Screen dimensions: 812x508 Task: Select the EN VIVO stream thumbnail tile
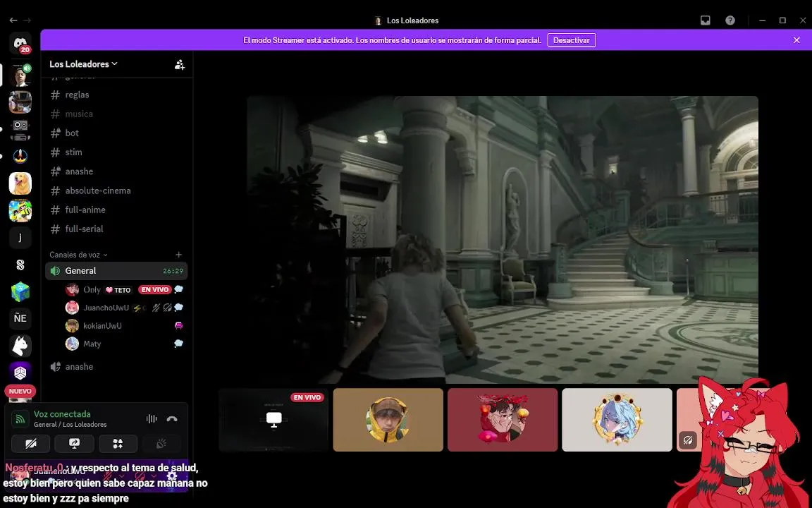pyautogui.click(x=273, y=420)
